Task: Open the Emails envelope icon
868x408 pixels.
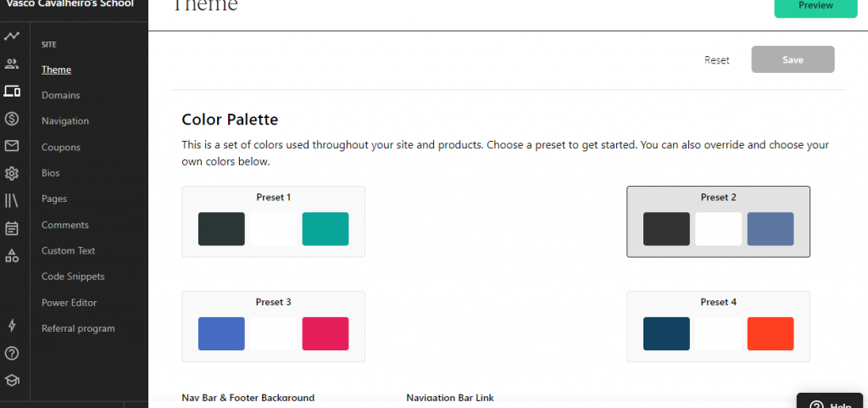Action: [x=12, y=146]
